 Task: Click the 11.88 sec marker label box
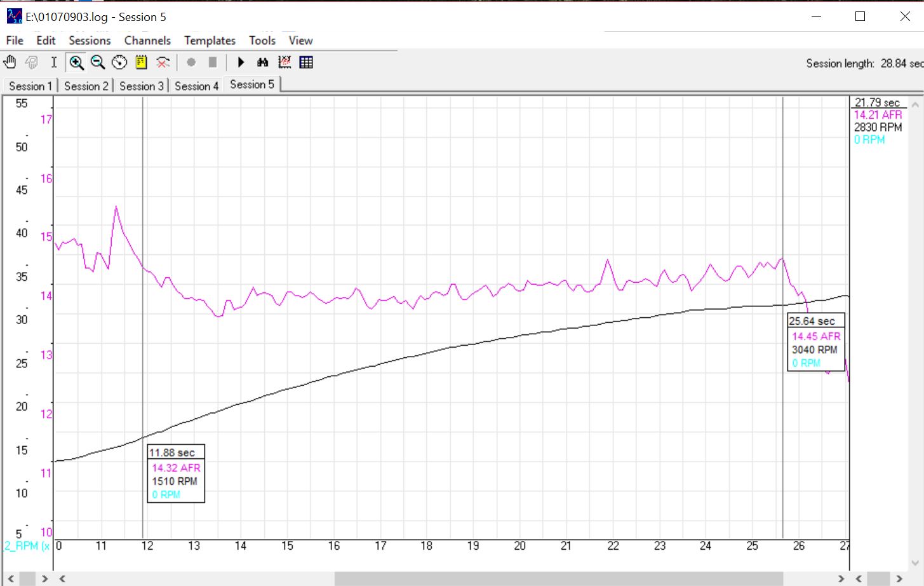(176, 474)
